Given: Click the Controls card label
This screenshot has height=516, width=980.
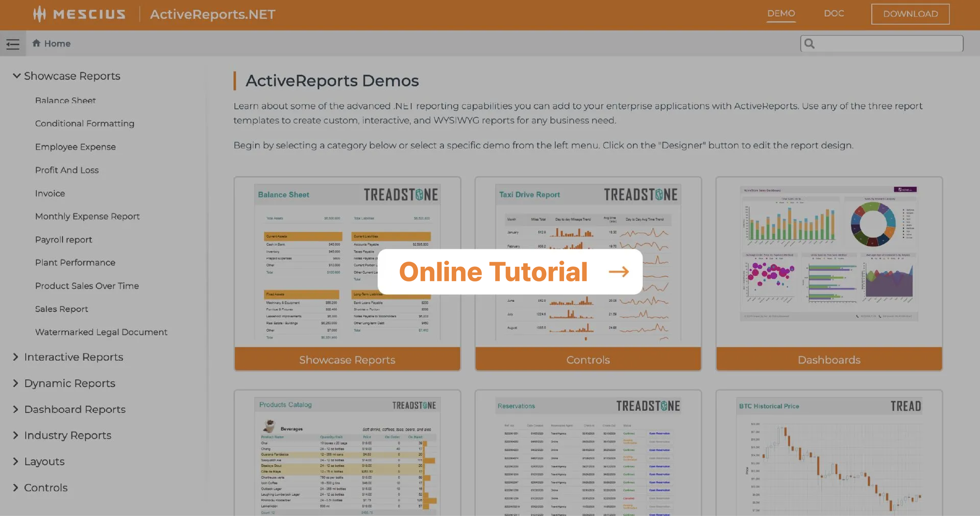Looking at the screenshot, I should pos(588,360).
